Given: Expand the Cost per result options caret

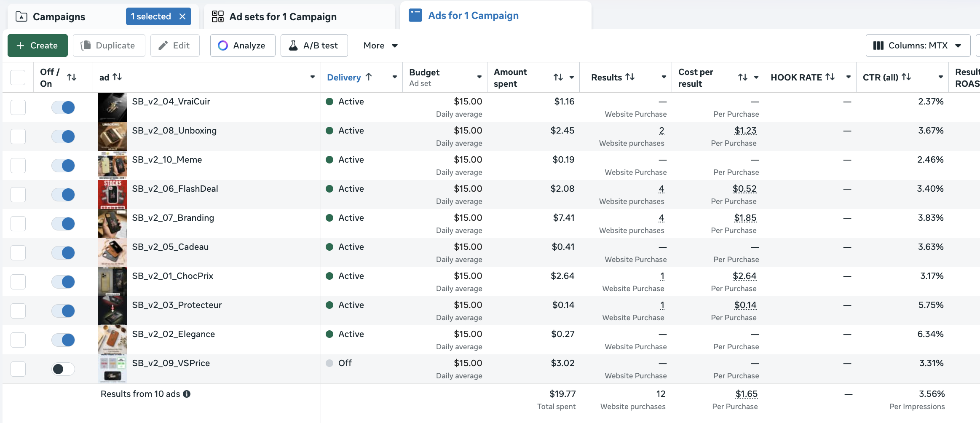Looking at the screenshot, I should (756, 77).
